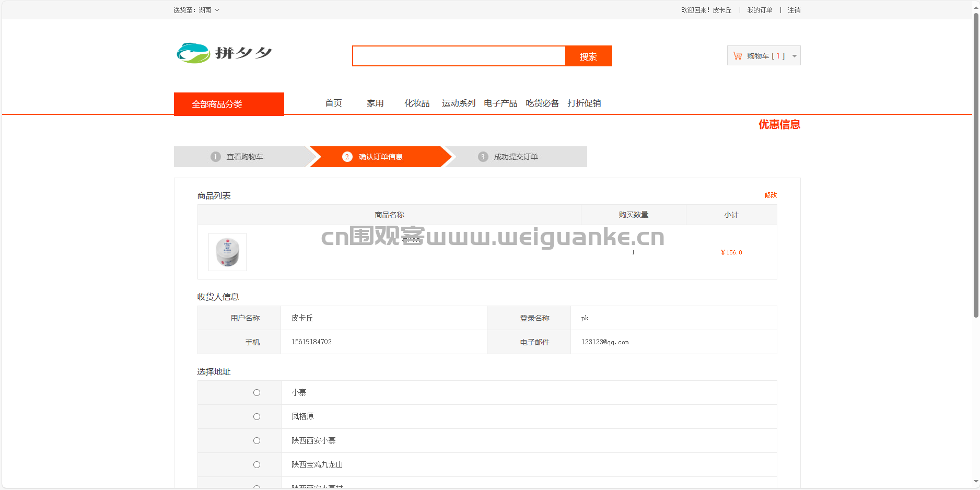
Task: Open 化妆品 category
Action: click(417, 103)
